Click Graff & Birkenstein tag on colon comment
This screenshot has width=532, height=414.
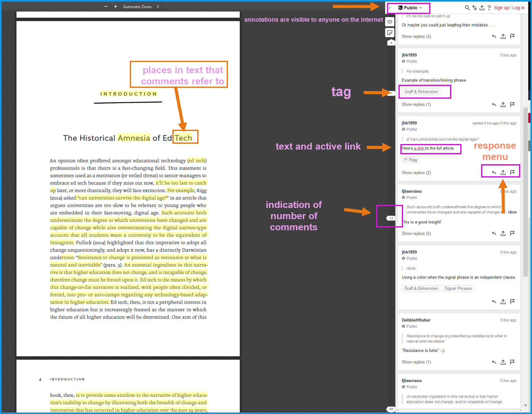click(421, 289)
